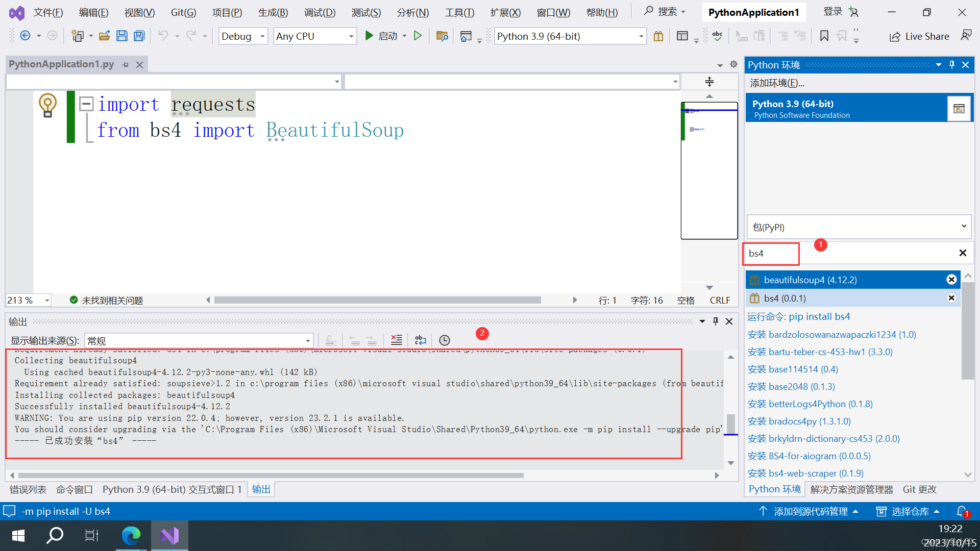This screenshot has height=551, width=980.
Task: Install base2048 (0.1.3) package
Action: [791, 387]
